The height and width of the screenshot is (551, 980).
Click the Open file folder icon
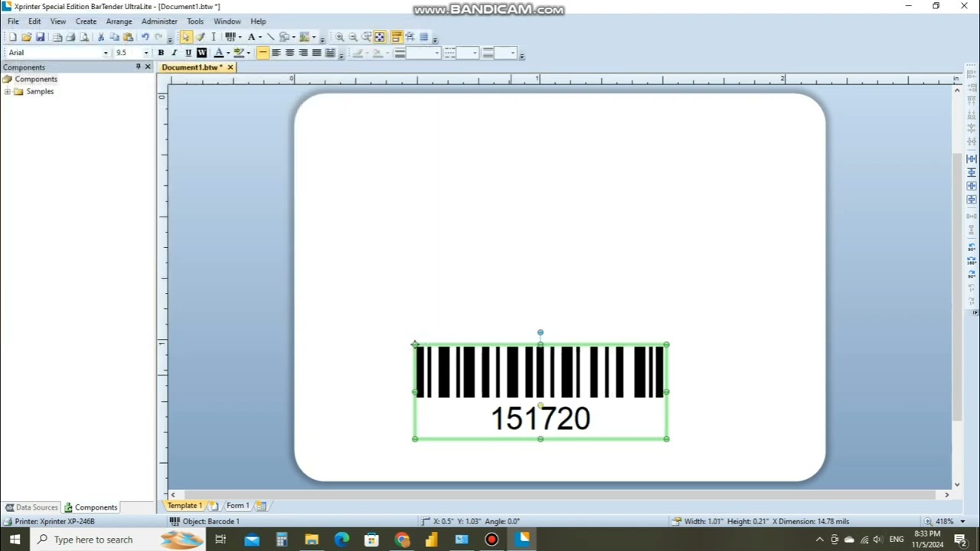point(26,37)
